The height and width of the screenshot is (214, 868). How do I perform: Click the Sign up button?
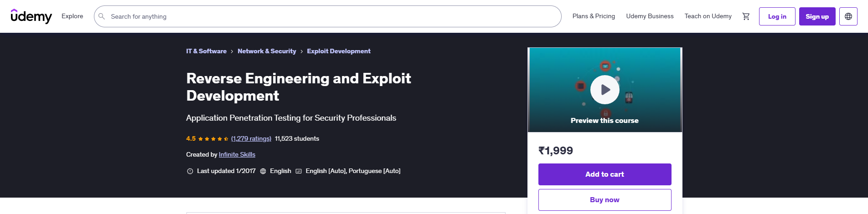click(x=817, y=16)
